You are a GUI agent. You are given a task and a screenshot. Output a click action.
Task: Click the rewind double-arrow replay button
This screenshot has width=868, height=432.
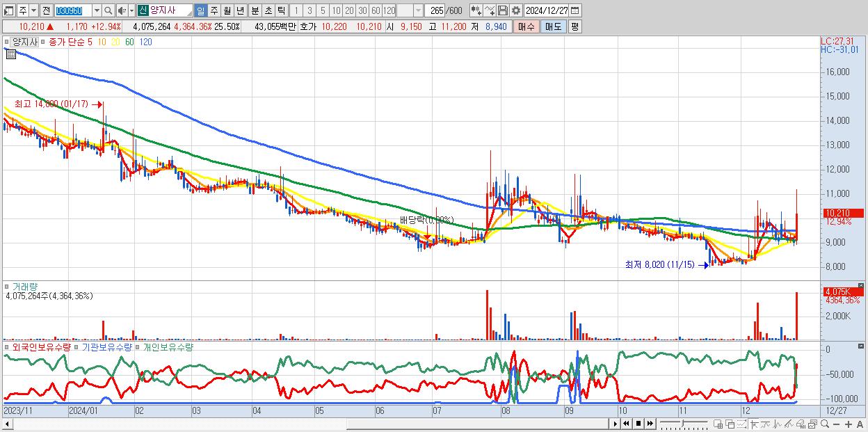pyautogui.click(x=626, y=423)
